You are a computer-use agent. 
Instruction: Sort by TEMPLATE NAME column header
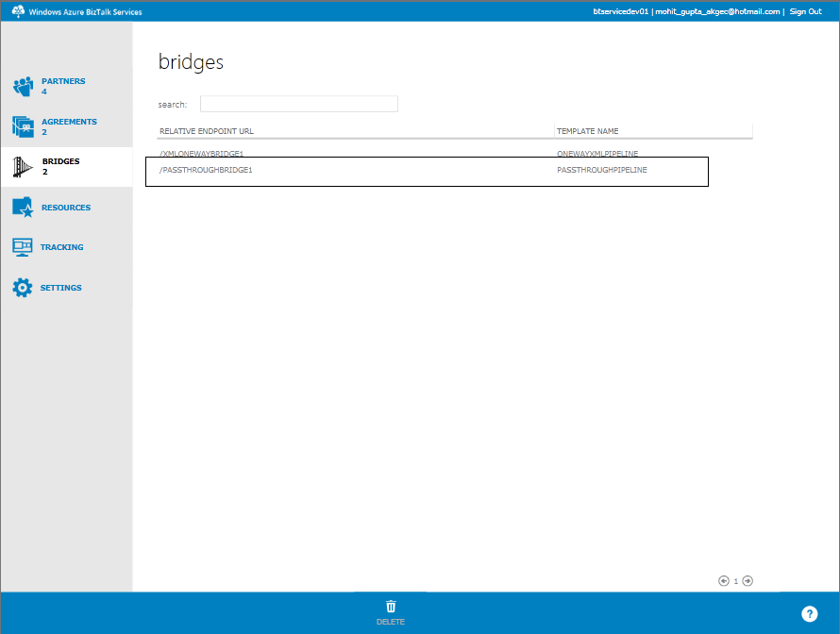pyautogui.click(x=588, y=131)
